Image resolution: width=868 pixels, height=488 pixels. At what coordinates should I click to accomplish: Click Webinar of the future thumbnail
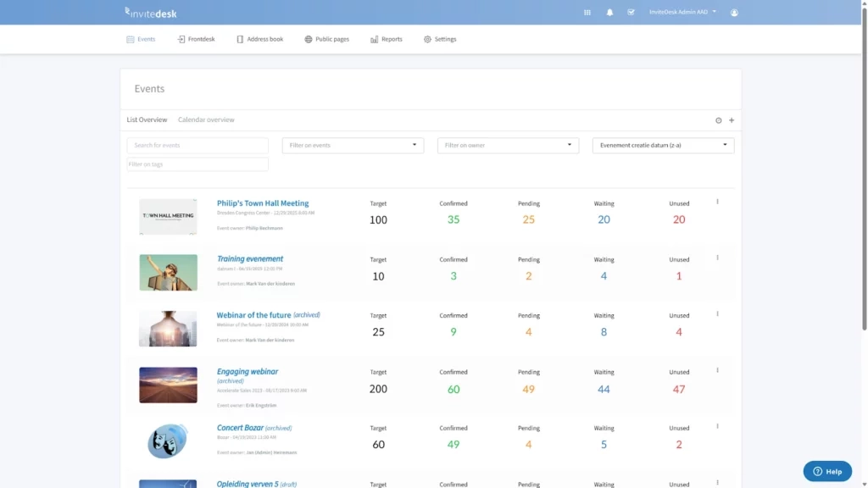168,329
